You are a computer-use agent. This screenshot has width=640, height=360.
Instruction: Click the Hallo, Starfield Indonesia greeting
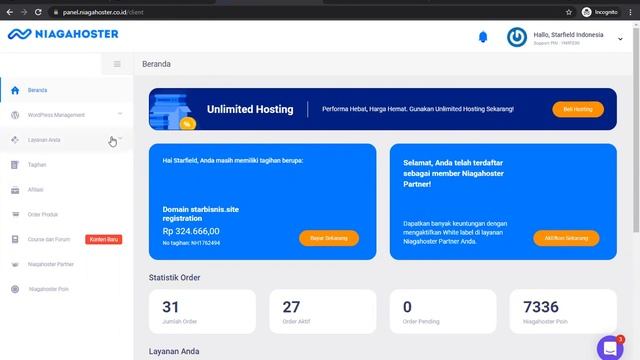[568, 35]
